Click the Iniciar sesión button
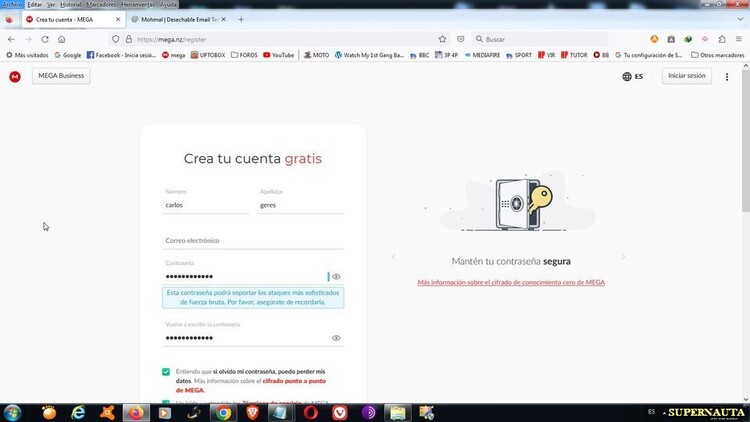The width and height of the screenshot is (750, 422). pos(686,76)
